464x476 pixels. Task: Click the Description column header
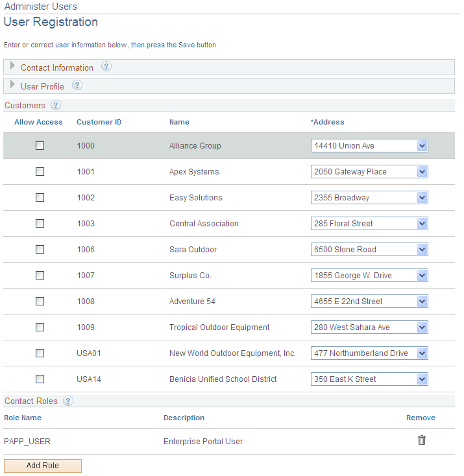tap(184, 418)
